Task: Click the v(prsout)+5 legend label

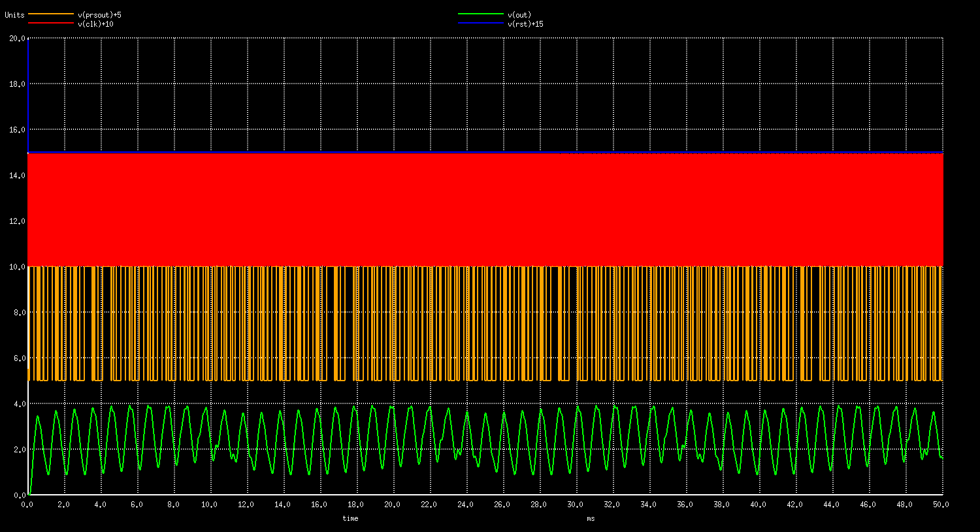Action: click(x=99, y=14)
